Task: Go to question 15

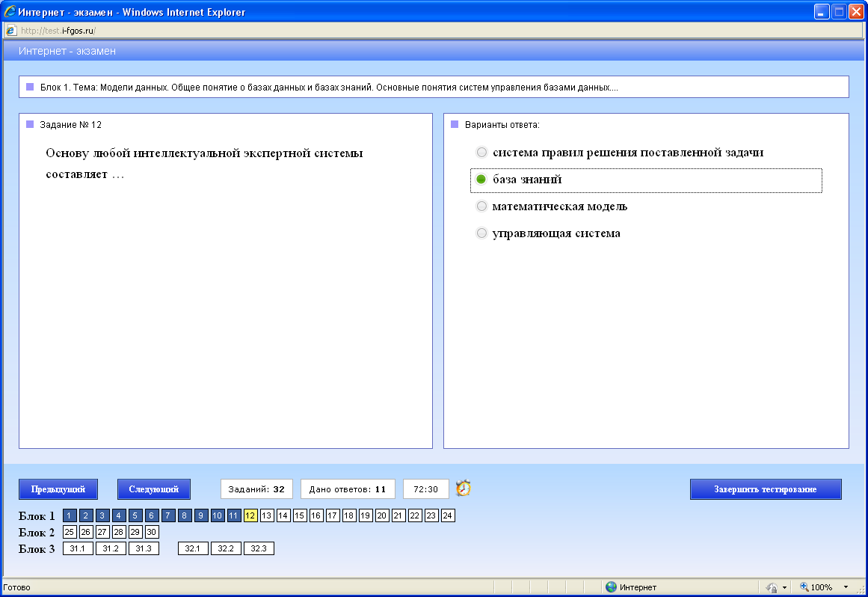Action: (300, 515)
